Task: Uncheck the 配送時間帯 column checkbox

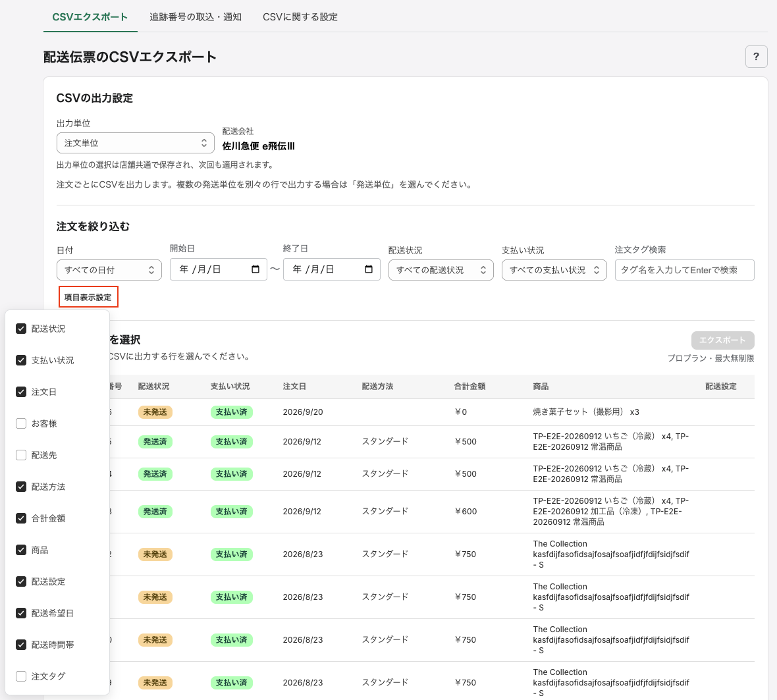Action: 21,645
